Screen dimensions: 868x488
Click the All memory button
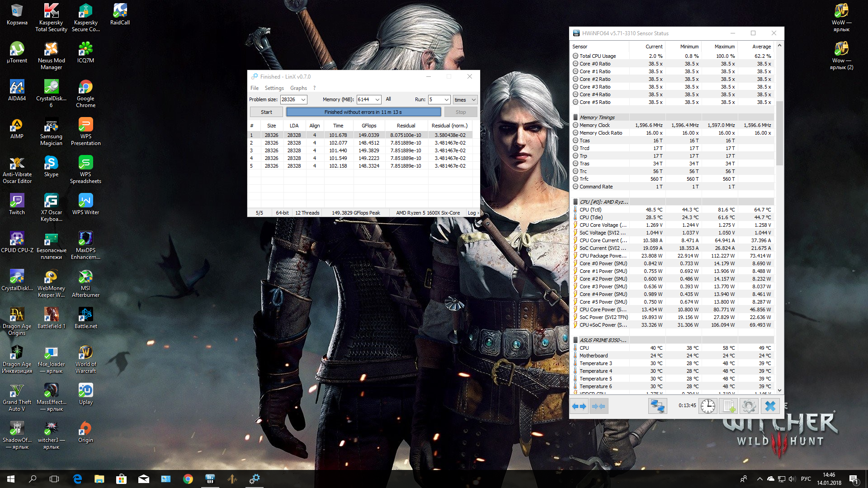(388, 99)
